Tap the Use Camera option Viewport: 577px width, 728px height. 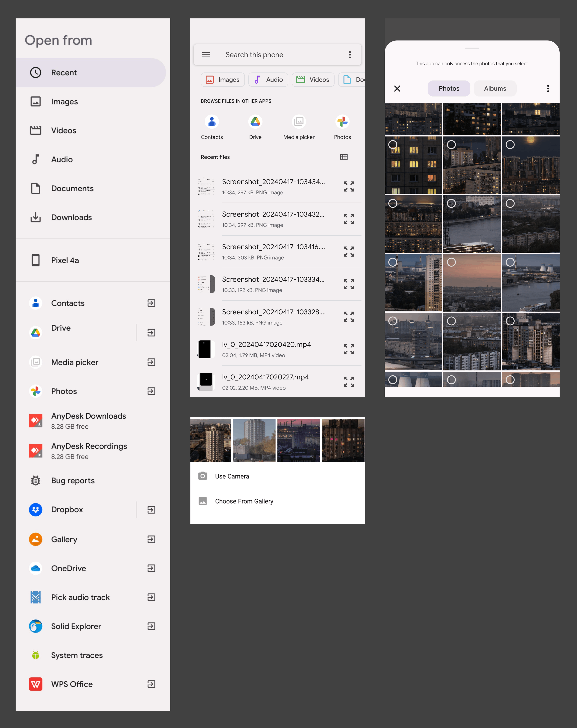[x=232, y=476]
